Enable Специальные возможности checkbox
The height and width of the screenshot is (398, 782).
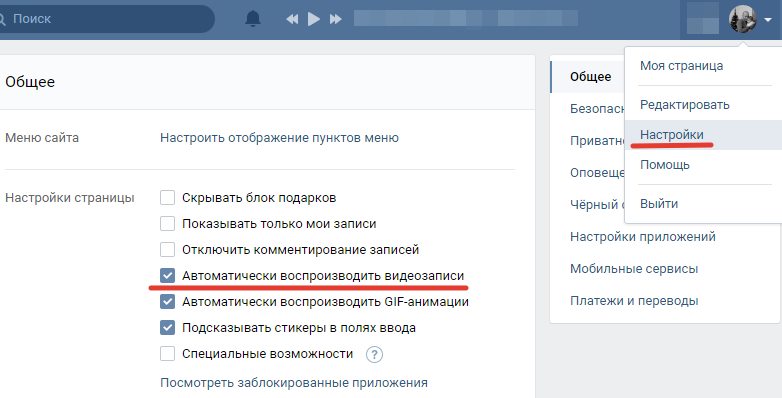pos(168,354)
